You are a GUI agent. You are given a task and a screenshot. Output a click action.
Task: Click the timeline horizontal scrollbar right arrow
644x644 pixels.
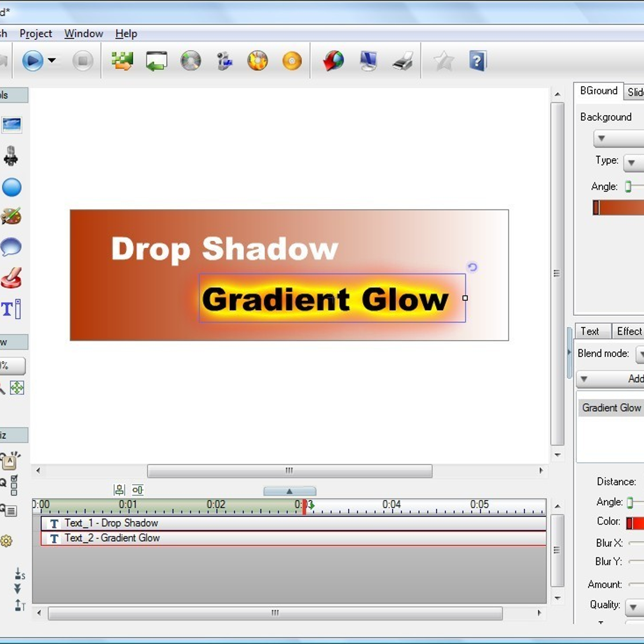pos(539,613)
